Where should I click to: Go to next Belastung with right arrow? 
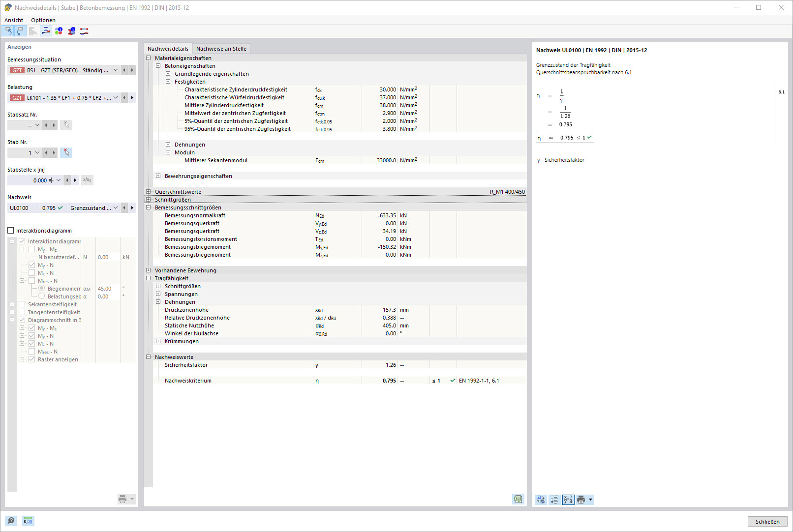pos(132,98)
